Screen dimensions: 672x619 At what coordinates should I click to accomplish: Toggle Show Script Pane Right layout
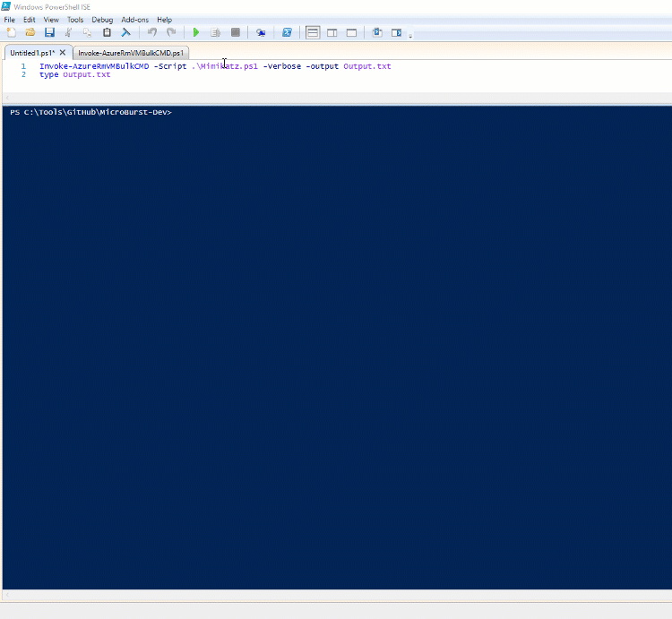click(x=332, y=32)
